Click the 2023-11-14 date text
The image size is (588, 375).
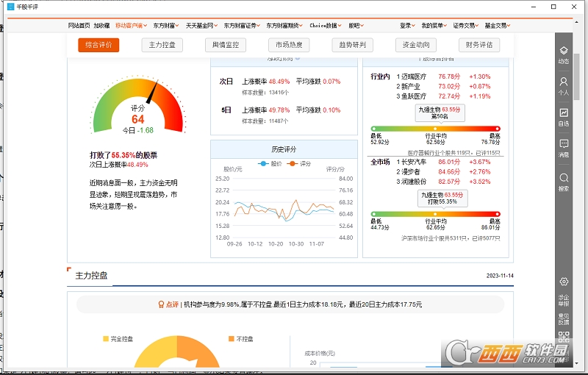pos(500,276)
